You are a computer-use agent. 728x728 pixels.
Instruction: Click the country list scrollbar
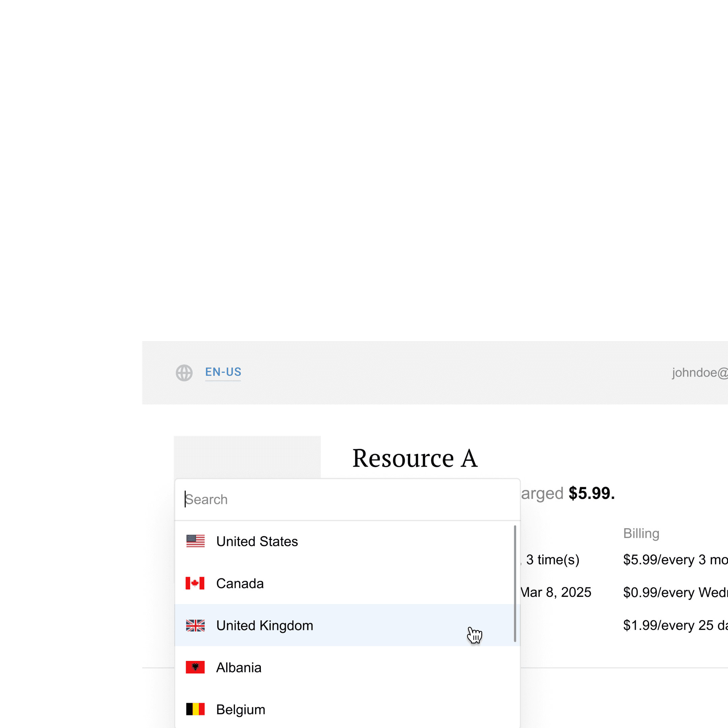click(515, 583)
